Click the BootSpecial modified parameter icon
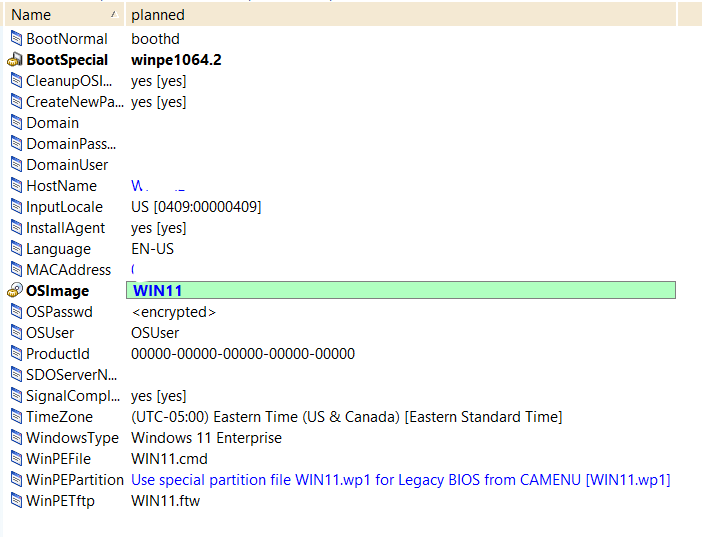Screen dimensions: 702x537 coord(15,60)
